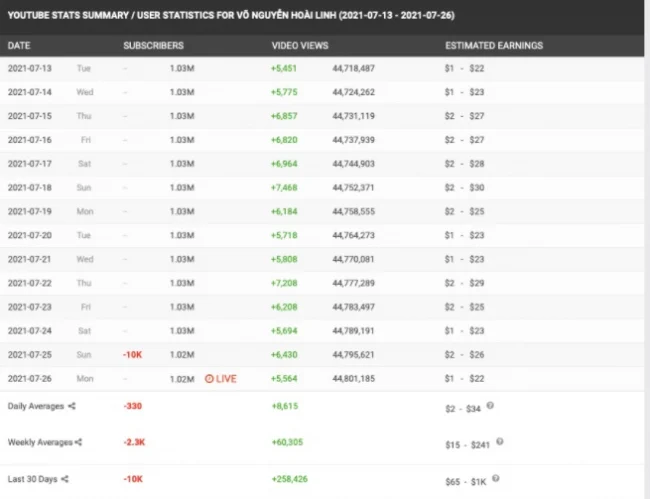Screen dimensions: 650x499
Task: Click share icon next to Daily Averages
Action: (x=72, y=406)
